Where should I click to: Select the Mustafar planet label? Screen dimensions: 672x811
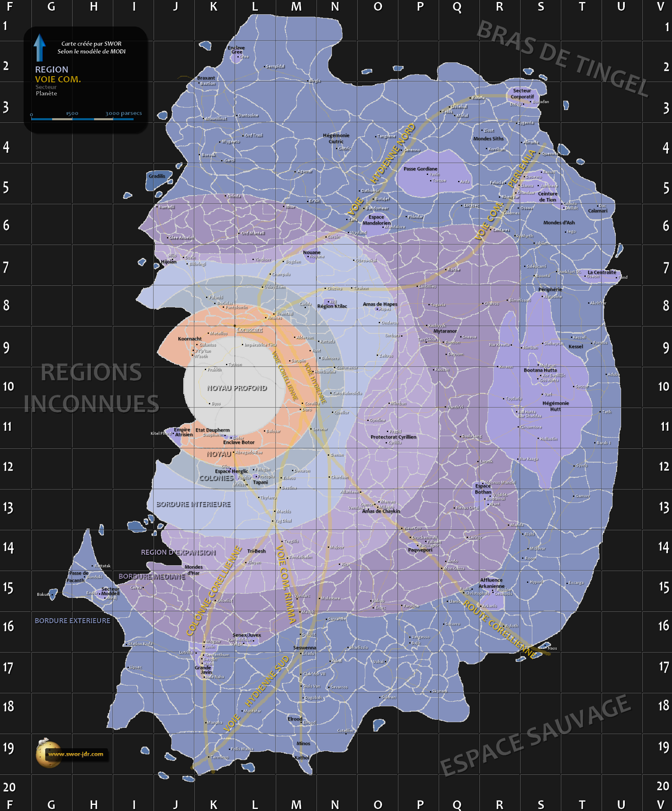[x=252, y=711]
